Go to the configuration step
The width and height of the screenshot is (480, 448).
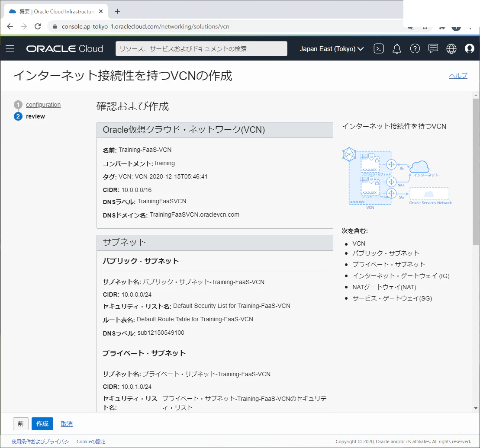(43, 105)
